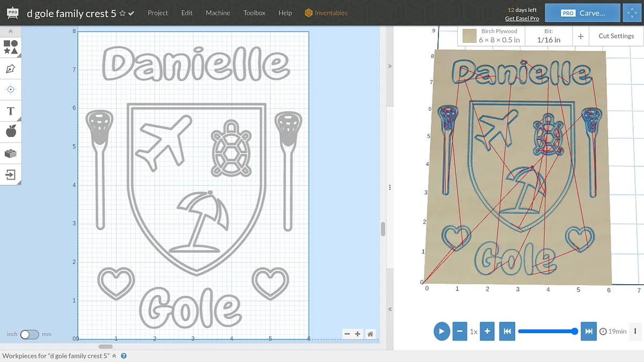Select the Shapes tool icon

point(11,47)
